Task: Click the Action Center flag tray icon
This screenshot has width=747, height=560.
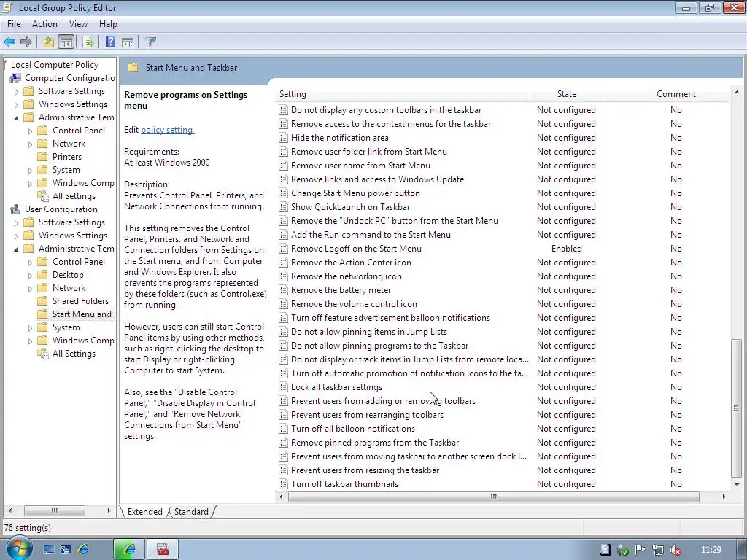Action: (x=640, y=550)
